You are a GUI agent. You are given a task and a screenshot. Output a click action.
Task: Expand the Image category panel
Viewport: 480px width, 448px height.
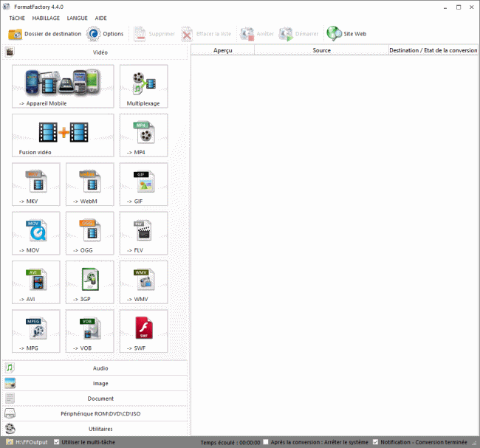click(x=95, y=384)
